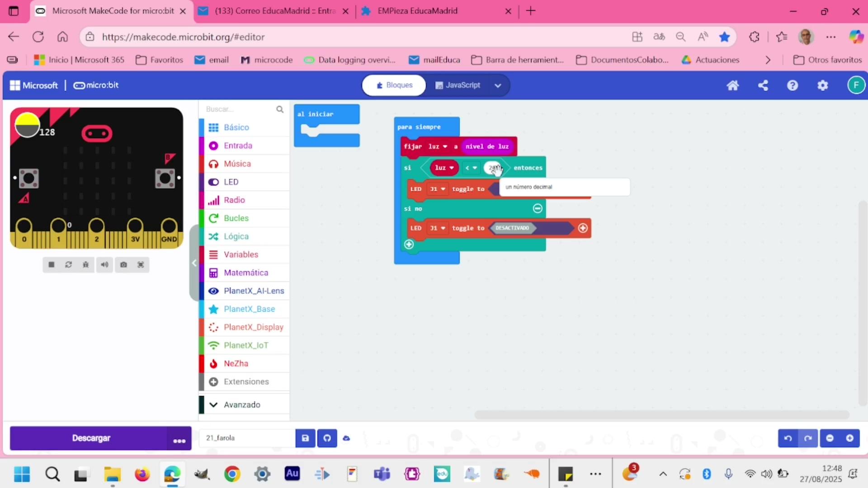Open the GitHub repository button

coord(327,438)
